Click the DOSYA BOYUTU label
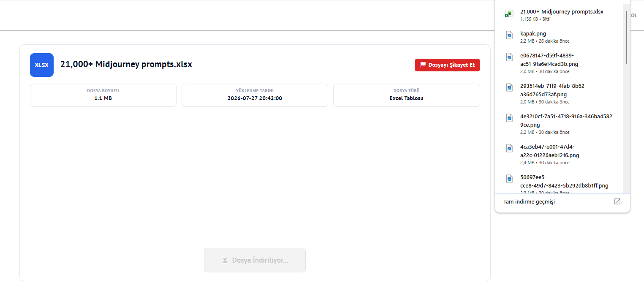 [103, 90]
